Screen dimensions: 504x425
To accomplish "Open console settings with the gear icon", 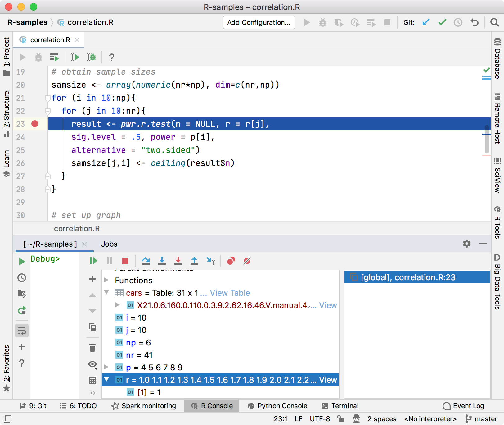I will coord(467,244).
